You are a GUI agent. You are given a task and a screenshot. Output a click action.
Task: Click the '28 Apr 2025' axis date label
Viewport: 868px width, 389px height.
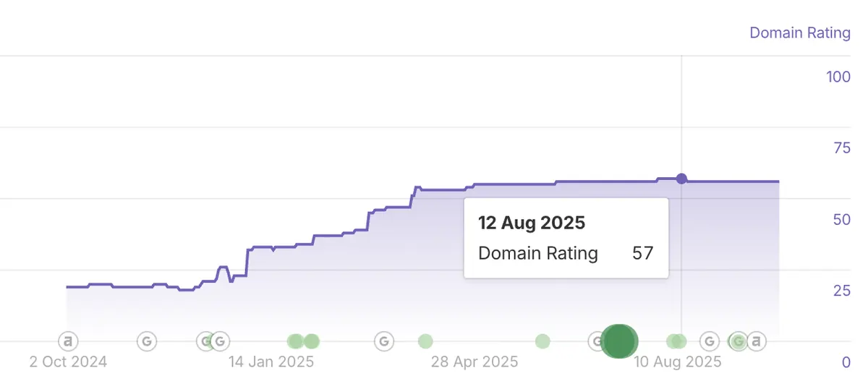pos(475,362)
